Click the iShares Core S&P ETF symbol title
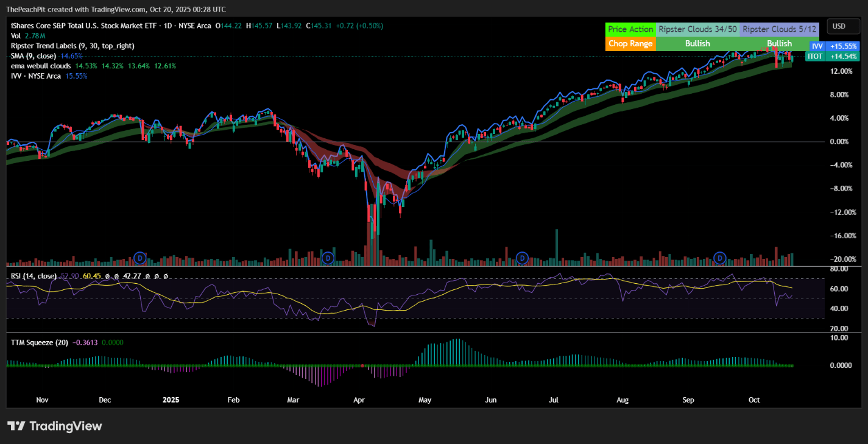 pyautogui.click(x=110, y=26)
